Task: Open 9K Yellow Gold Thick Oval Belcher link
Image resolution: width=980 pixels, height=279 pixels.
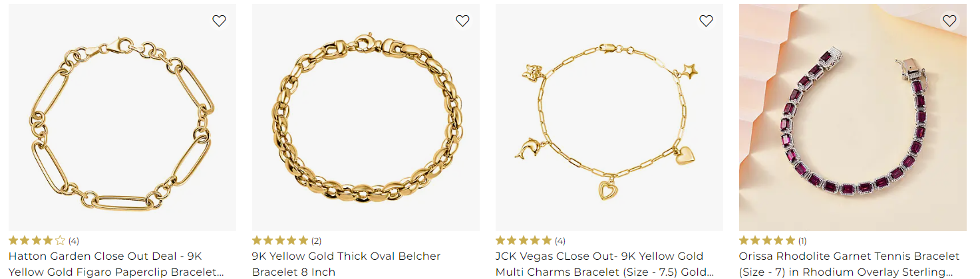Action: 346,264
